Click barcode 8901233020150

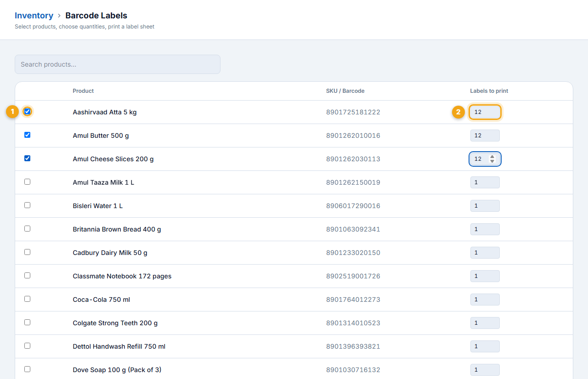353,253
